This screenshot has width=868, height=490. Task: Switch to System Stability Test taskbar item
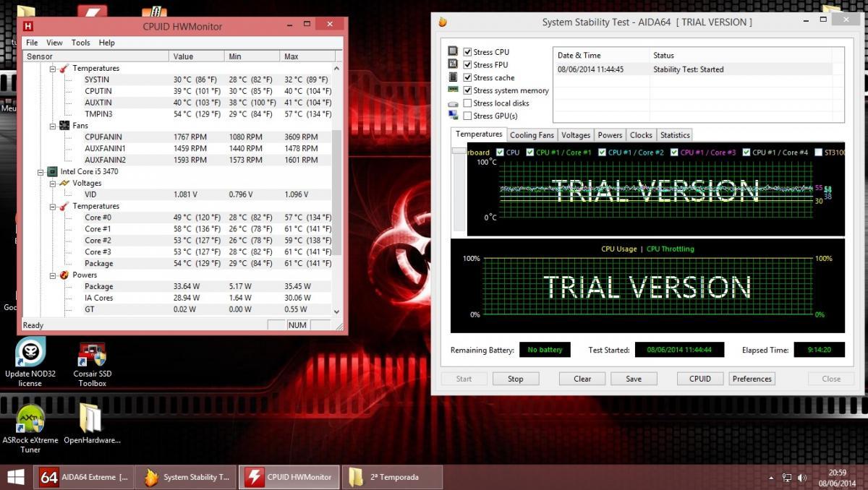pos(186,477)
